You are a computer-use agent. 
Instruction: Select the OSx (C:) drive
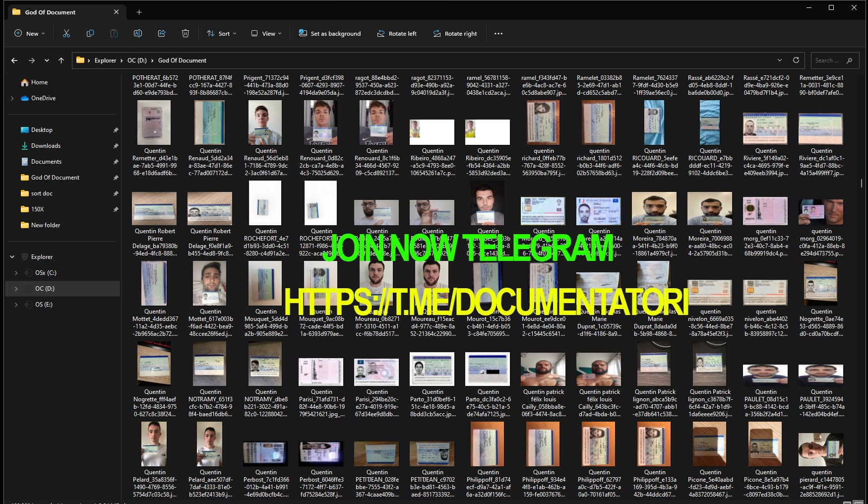tap(46, 273)
